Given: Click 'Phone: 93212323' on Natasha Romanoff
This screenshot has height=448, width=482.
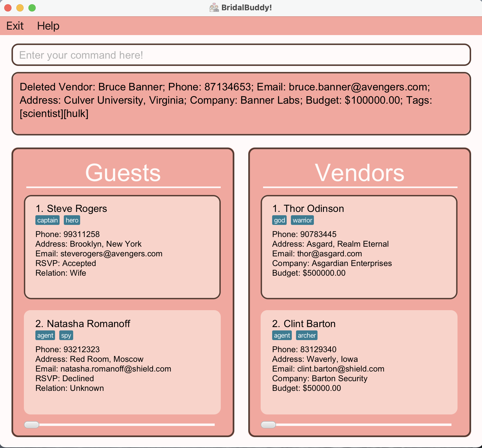Looking at the screenshot, I should tap(67, 349).
